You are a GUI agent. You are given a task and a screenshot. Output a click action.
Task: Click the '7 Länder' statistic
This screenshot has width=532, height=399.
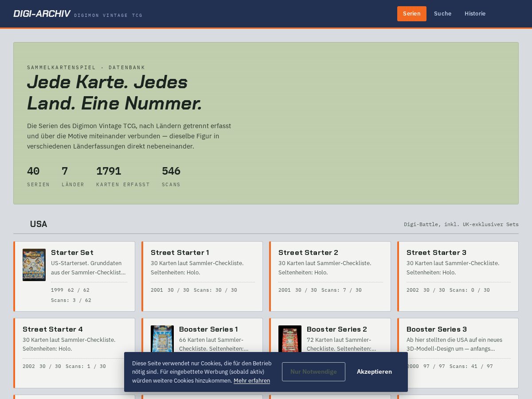click(73, 176)
